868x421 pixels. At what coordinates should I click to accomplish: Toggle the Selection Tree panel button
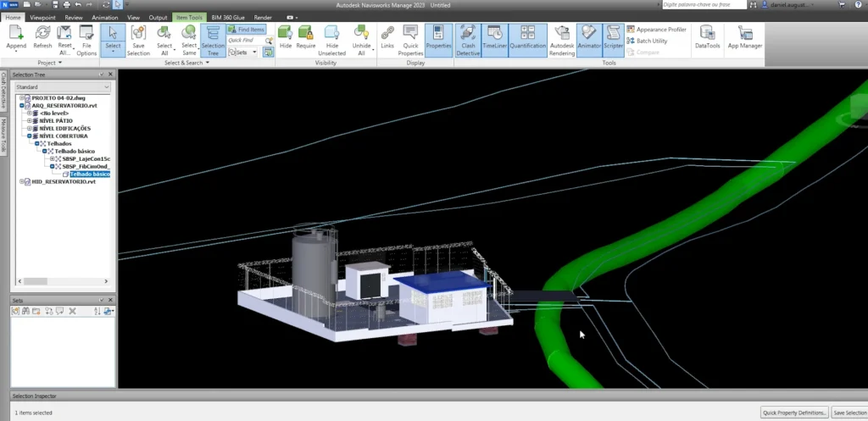click(x=212, y=38)
